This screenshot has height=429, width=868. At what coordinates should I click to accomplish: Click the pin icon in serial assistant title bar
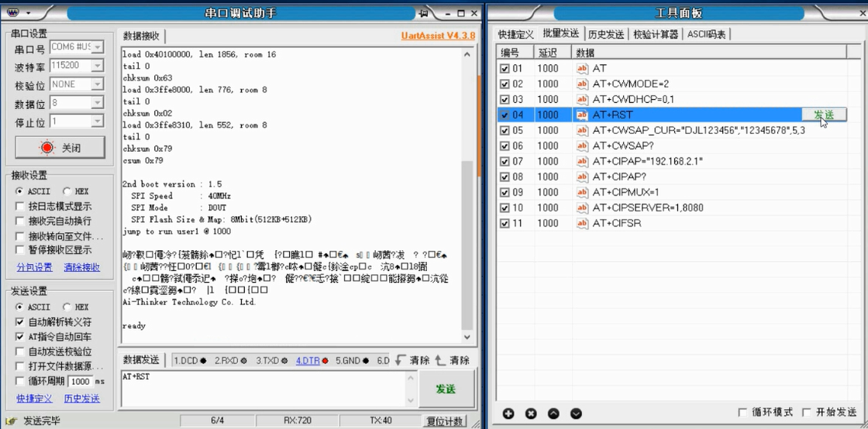point(425,12)
